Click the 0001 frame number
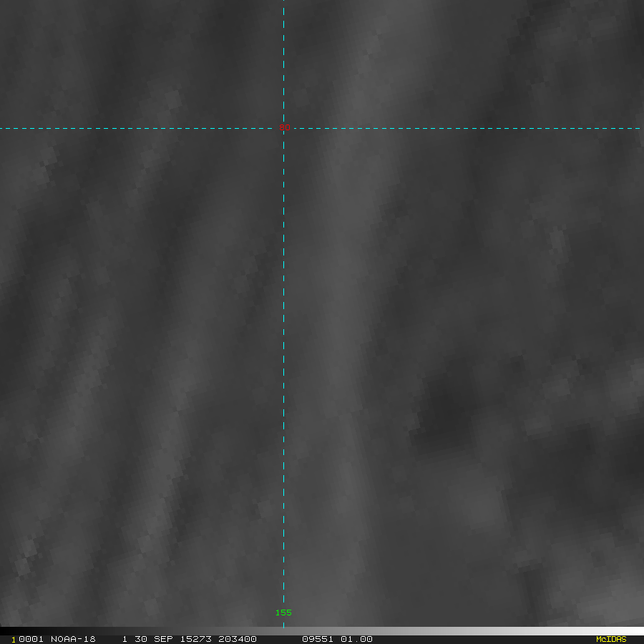The height and width of the screenshot is (644, 644). [31, 639]
